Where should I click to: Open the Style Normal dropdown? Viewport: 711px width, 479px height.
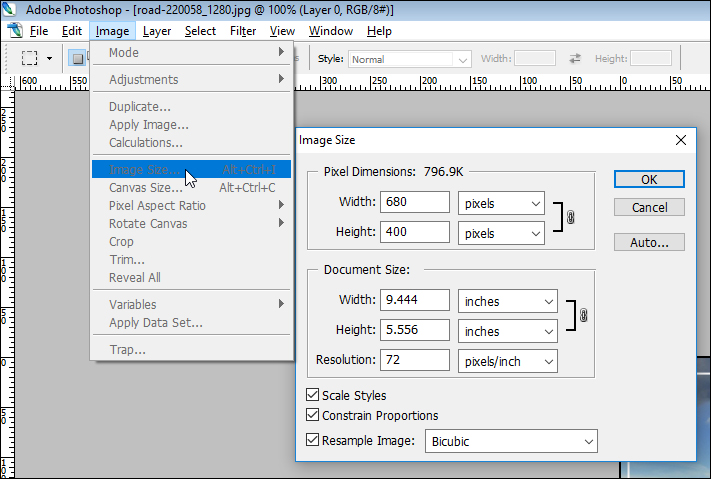point(410,59)
